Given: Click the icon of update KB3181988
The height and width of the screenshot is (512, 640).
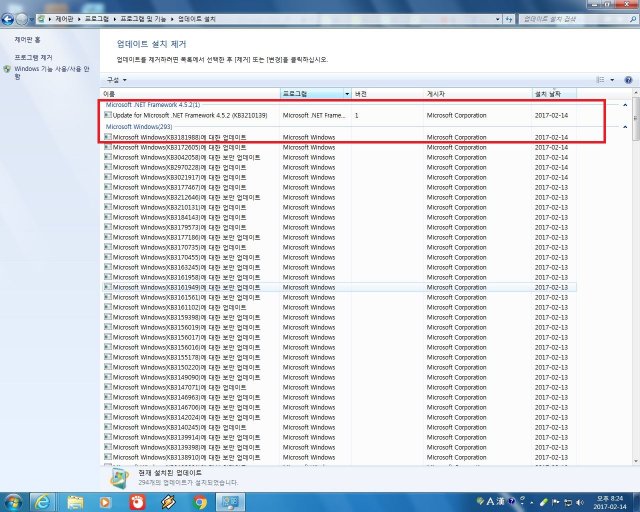Looking at the screenshot, I should pos(108,137).
